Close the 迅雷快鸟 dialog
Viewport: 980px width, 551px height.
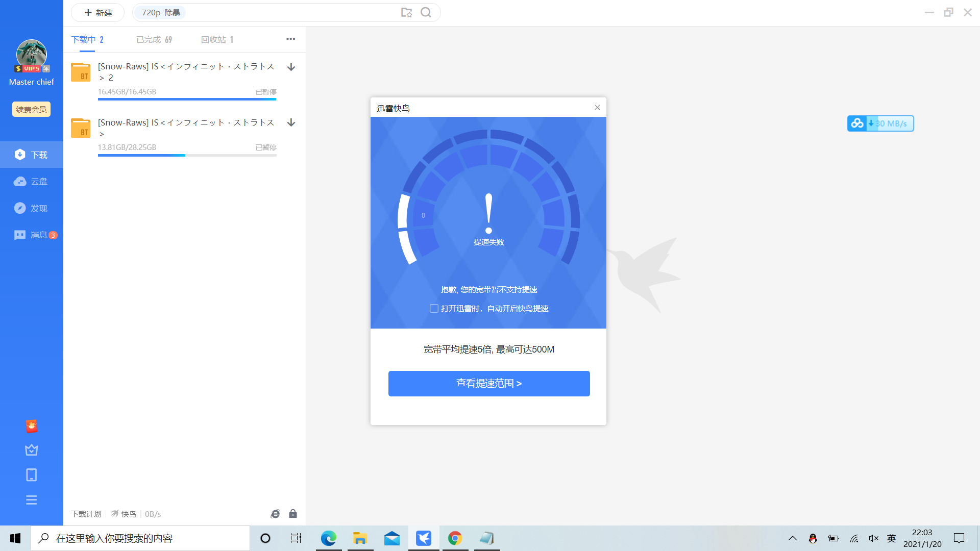point(597,108)
